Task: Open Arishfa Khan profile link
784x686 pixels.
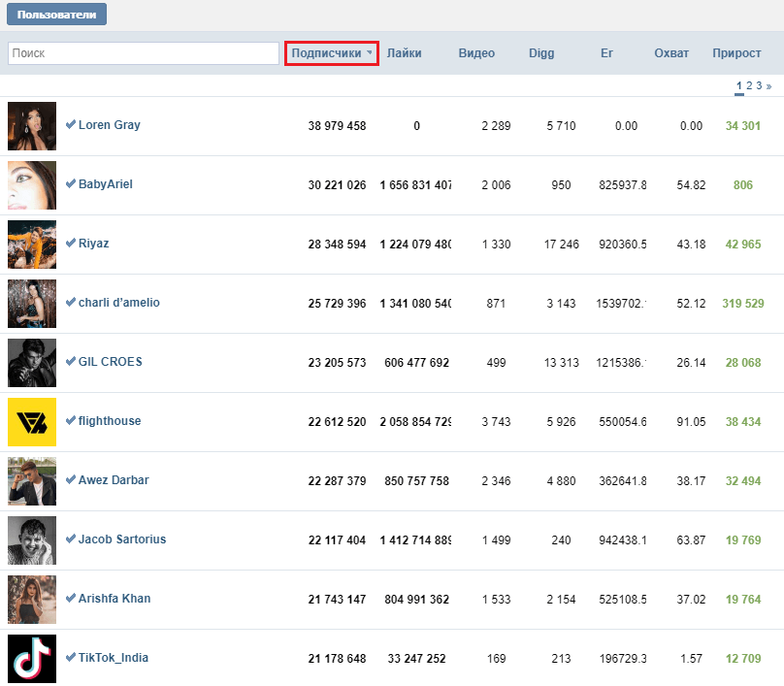Action: point(114,599)
